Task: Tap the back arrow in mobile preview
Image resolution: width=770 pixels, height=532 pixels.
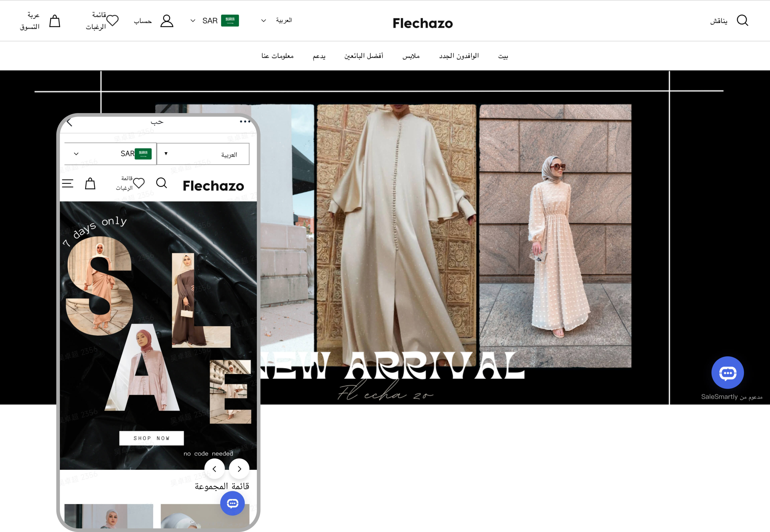Action: coord(70,122)
